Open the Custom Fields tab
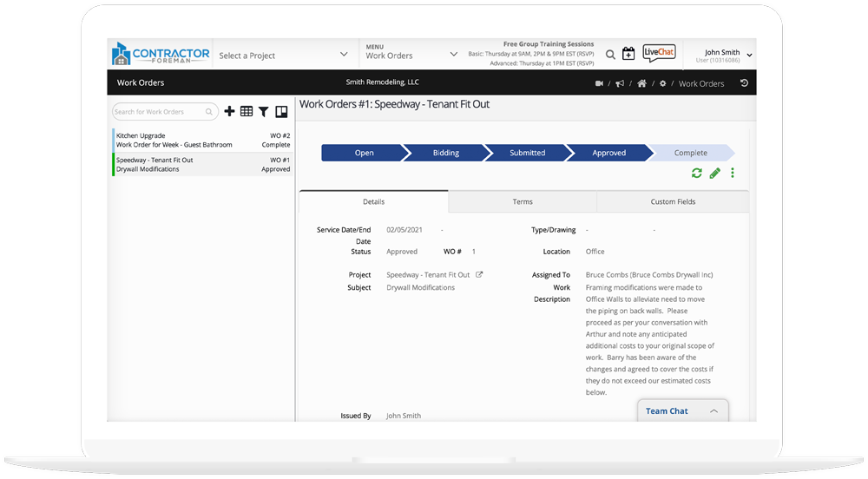Image resolution: width=868 pixels, height=479 pixels. pyautogui.click(x=673, y=201)
